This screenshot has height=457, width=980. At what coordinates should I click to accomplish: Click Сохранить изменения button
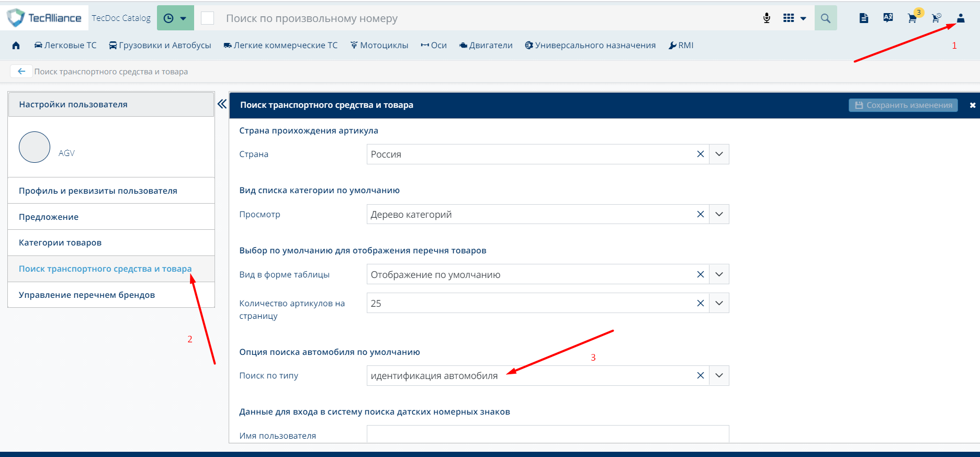tap(903, 105)
